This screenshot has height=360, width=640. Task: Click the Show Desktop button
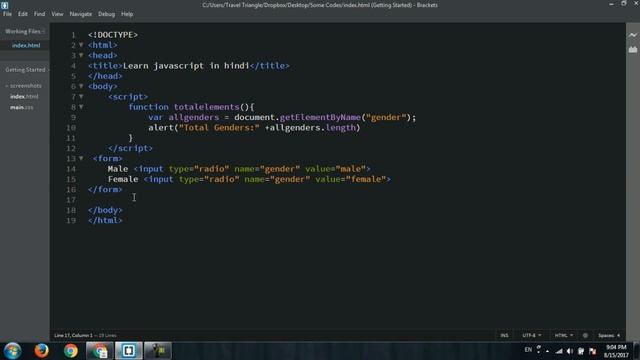tap(637, 351)
